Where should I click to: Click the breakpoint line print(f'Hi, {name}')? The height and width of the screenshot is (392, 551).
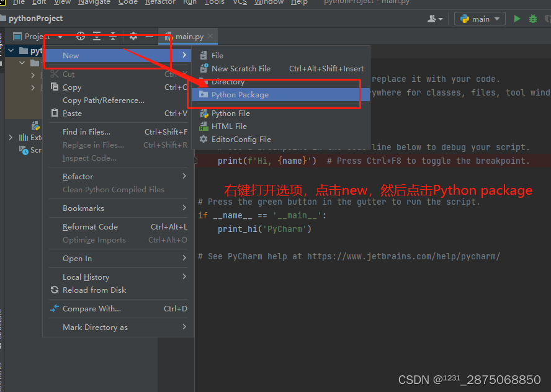tap(267, 161)
